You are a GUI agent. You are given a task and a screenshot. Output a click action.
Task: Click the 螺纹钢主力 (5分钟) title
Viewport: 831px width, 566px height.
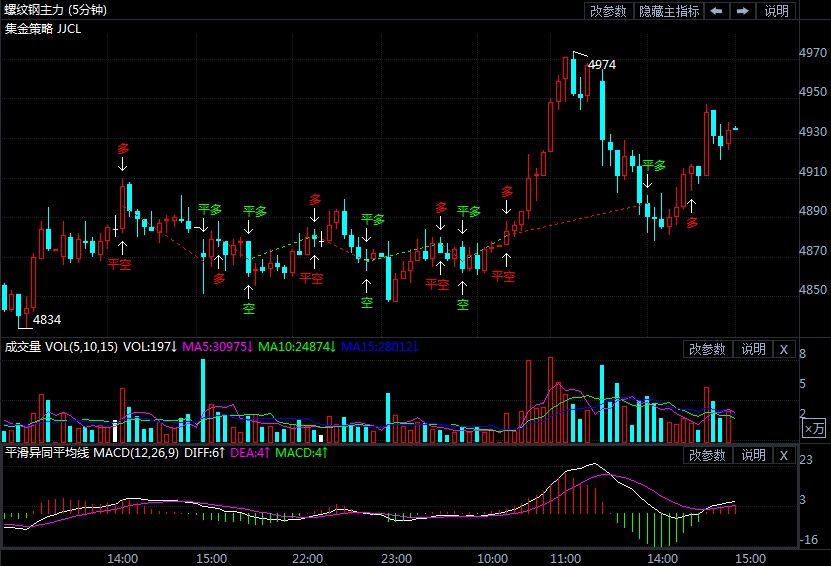56,10
